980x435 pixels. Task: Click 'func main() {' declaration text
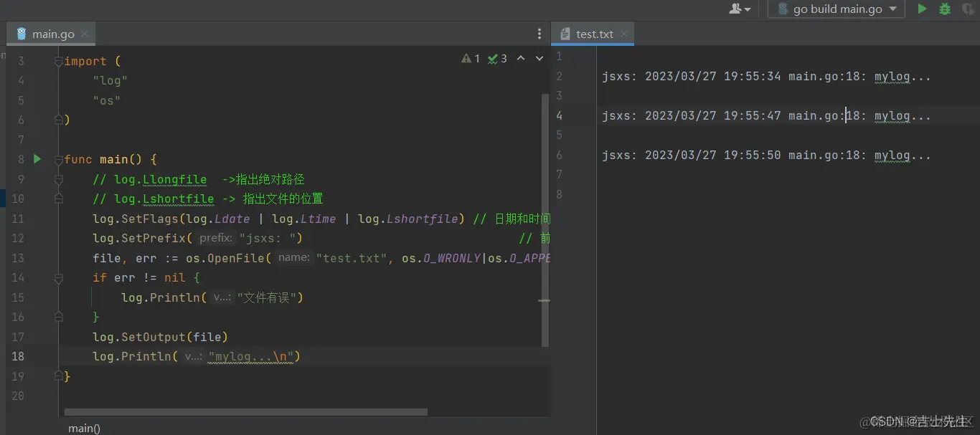pos(110,159)
